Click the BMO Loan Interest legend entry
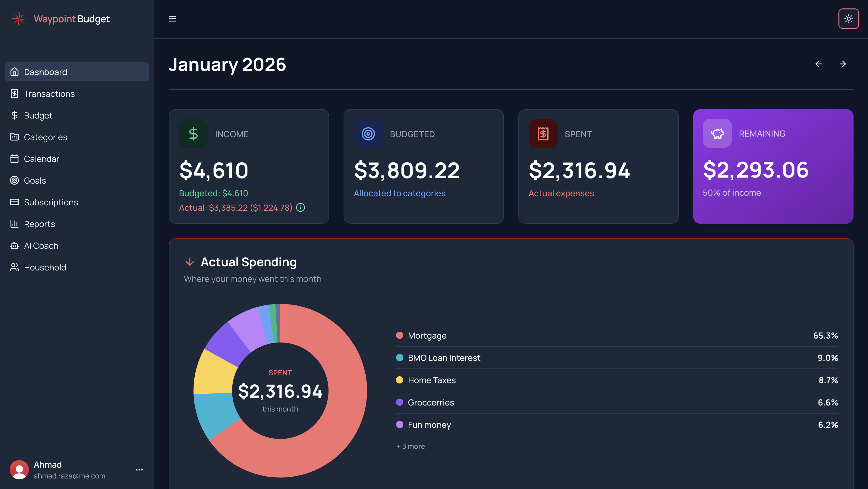 tap(444, 358)
